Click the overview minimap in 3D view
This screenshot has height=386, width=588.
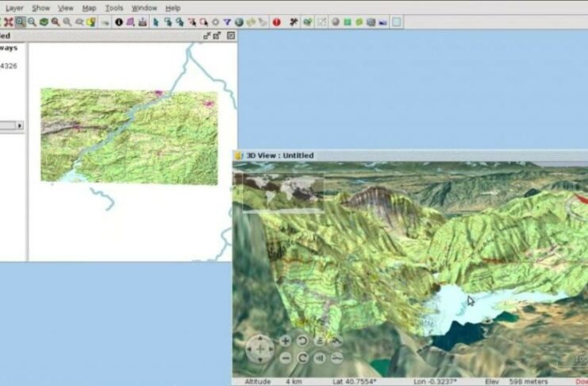click(x=278, y=192)
